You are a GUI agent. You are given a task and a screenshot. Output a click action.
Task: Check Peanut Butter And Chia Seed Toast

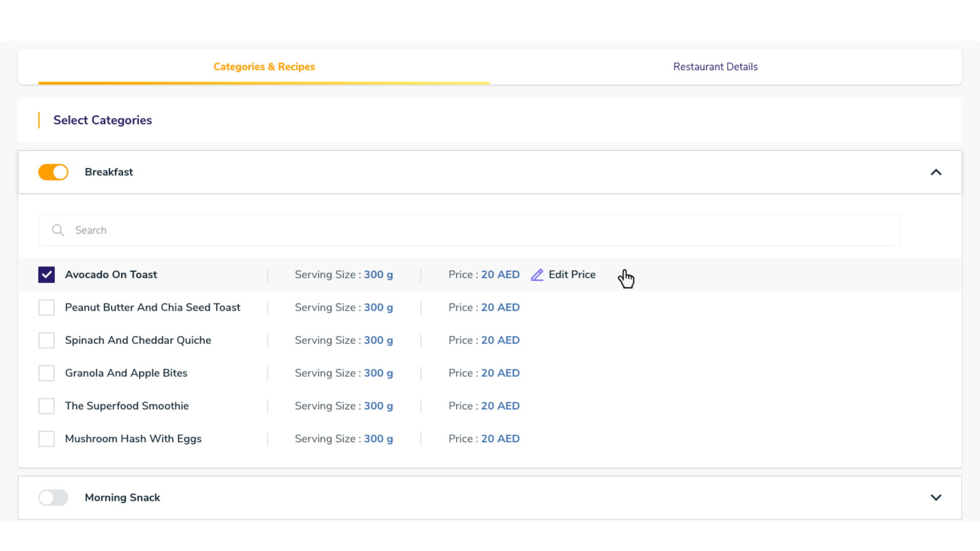coord(46,308)
